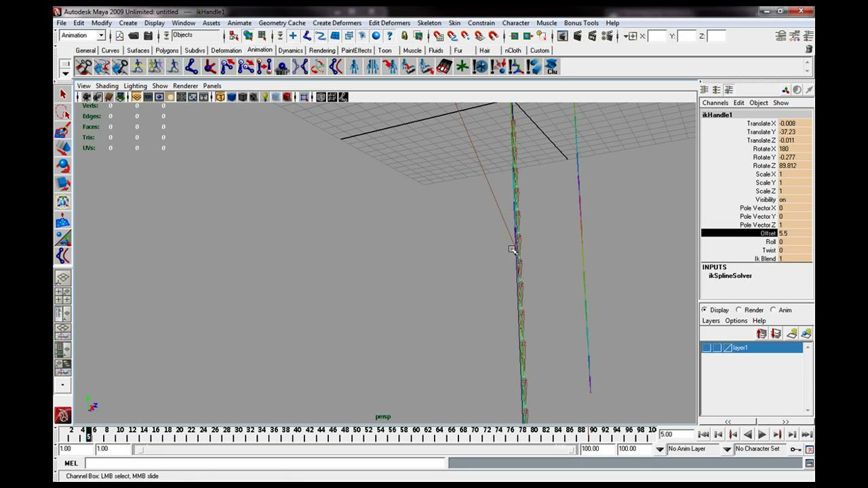868x488 pixels.
Task: Click the snap to grids icon
Action: pyautogui.click(x=439, y=36)
